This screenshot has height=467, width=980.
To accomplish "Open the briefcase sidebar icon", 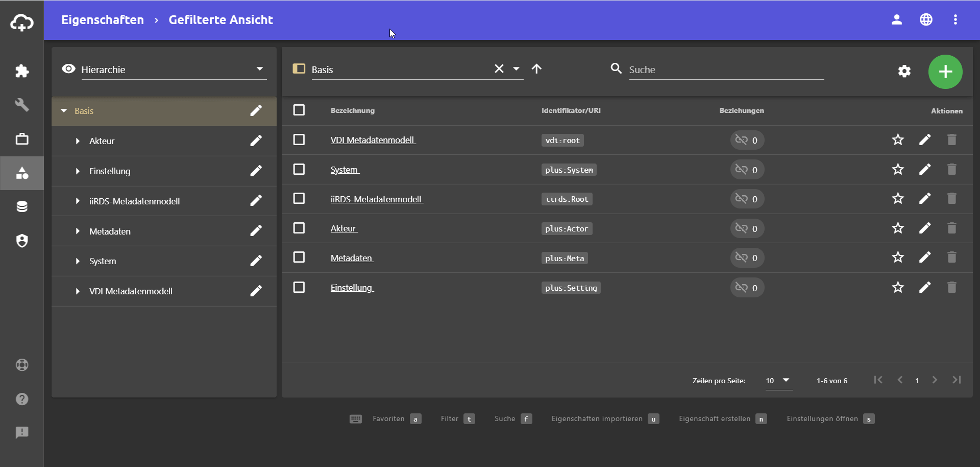I will pos(22,139).
